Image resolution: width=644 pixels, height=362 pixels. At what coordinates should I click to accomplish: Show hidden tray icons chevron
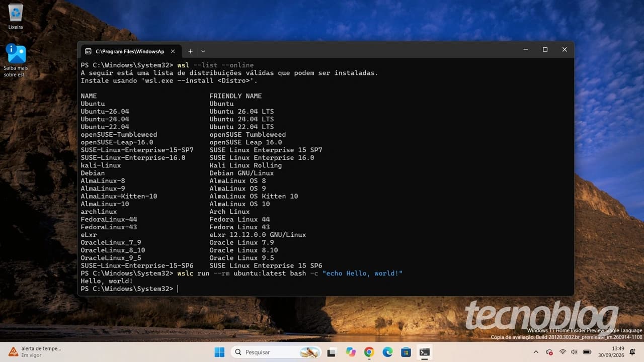[x=536, y=352]
